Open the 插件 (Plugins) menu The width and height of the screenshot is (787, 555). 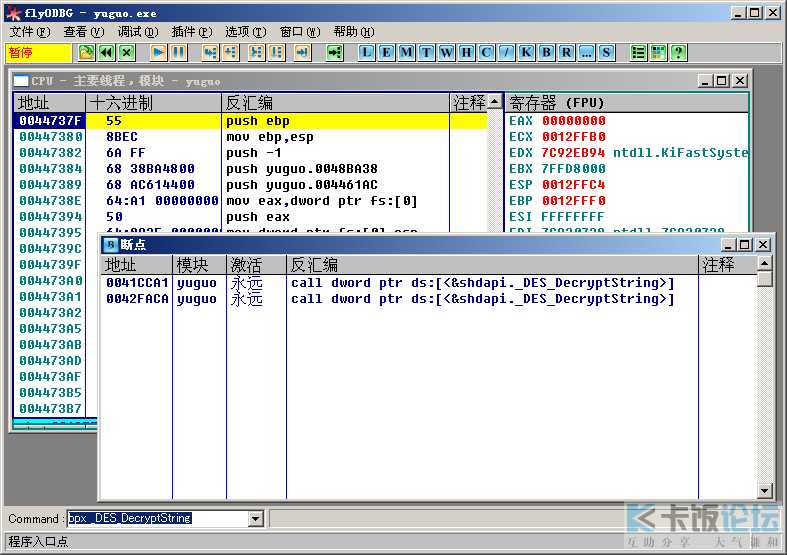click(192, 32)
